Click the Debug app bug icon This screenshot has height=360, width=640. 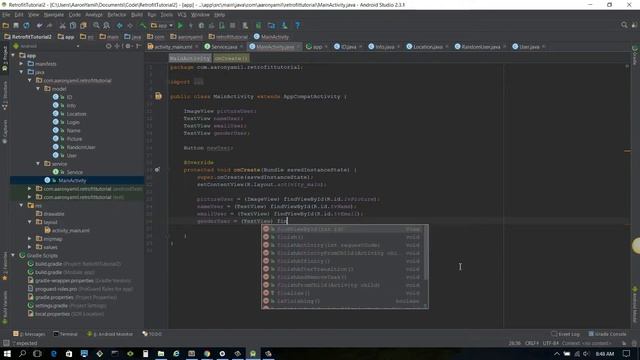[201, 25]
